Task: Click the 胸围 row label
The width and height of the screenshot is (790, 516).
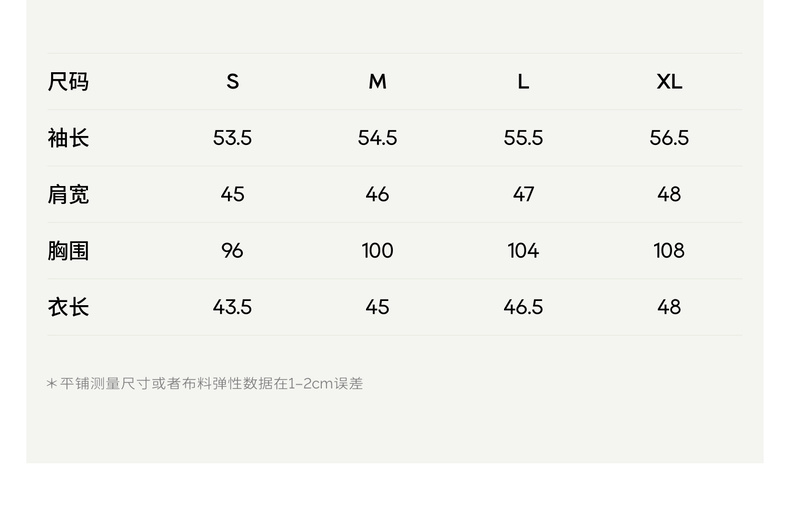Action: coord(68,251)
